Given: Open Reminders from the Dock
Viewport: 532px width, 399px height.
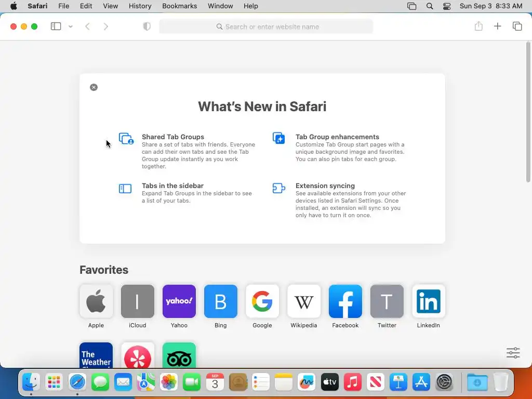Looking at the screenshot, I should pyautogui.click(x=261, y=382).
